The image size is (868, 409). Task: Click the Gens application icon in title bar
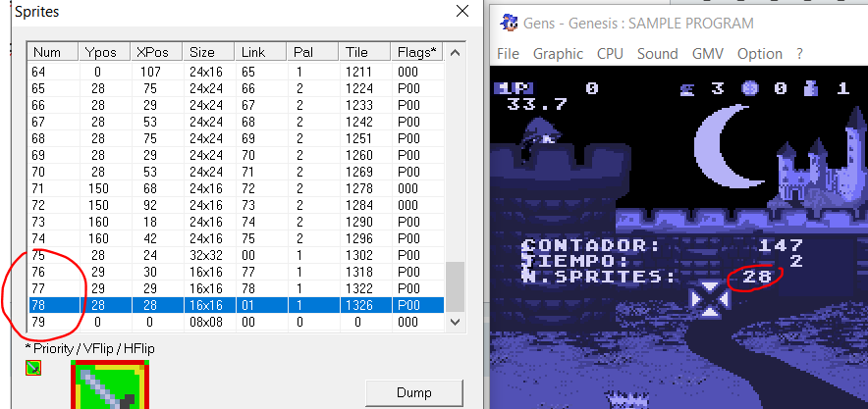click(508, 23)
